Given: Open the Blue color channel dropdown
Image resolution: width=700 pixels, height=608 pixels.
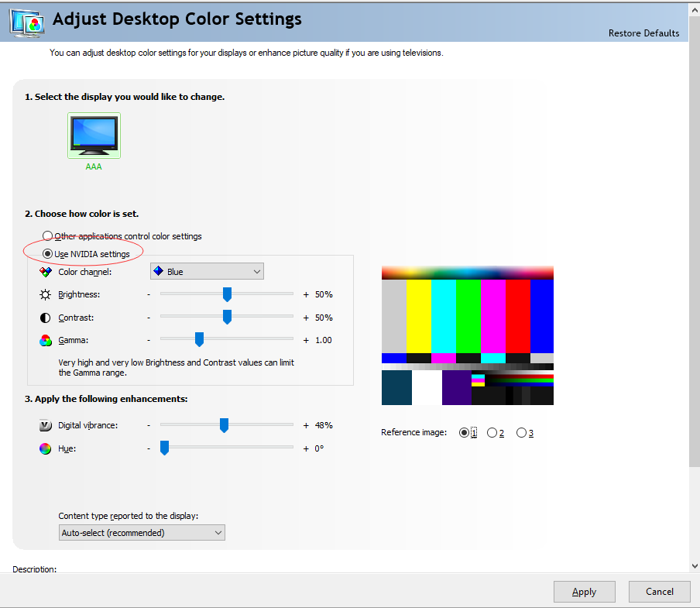Looking at the screenshot, I should [x=207, y=272].
